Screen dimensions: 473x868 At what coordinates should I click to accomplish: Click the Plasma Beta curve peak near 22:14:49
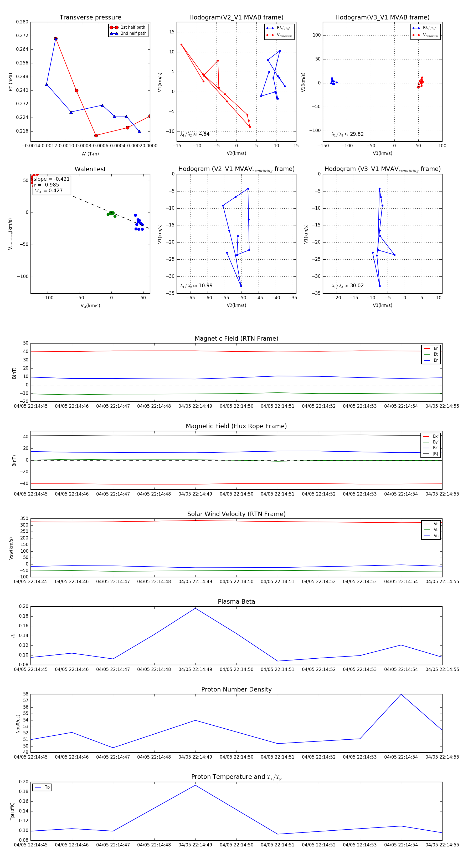click(195, 608)
